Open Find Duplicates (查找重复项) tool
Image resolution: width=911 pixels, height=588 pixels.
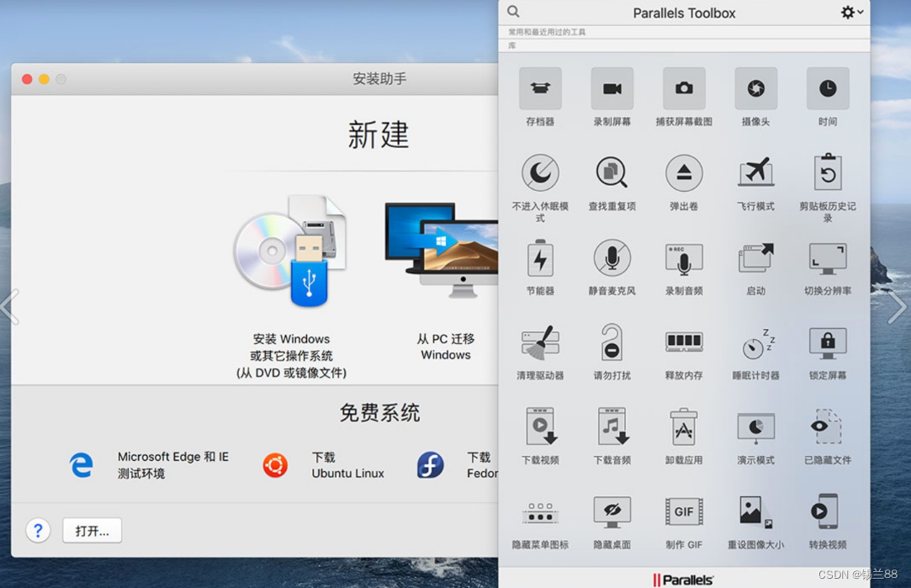612,172
